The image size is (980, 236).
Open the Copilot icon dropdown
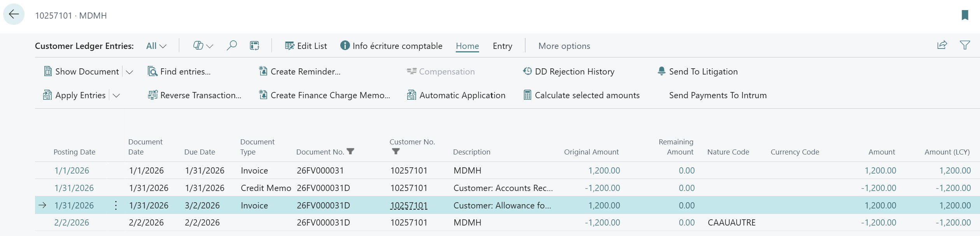[203, 46]
